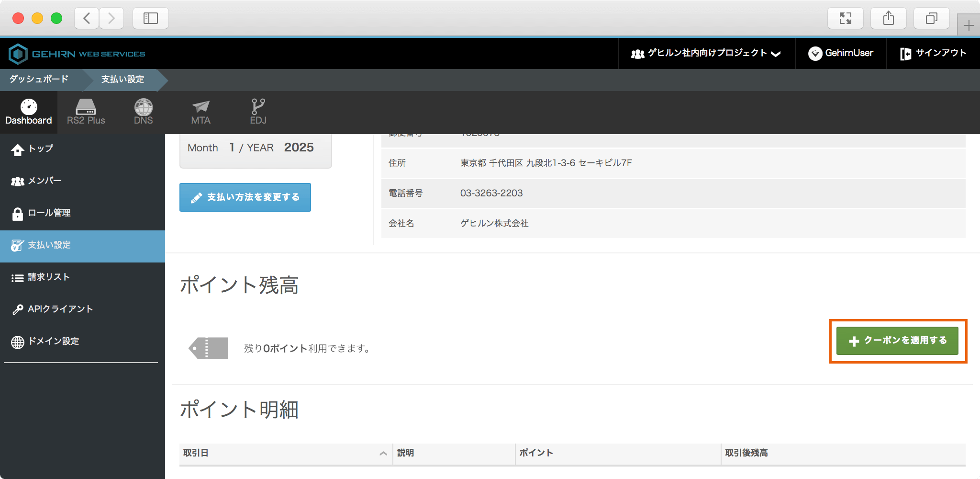The width and height of the screenshot is (980, 479).
Task: Go to トップ in the sidebar
Action: [40, 149]
